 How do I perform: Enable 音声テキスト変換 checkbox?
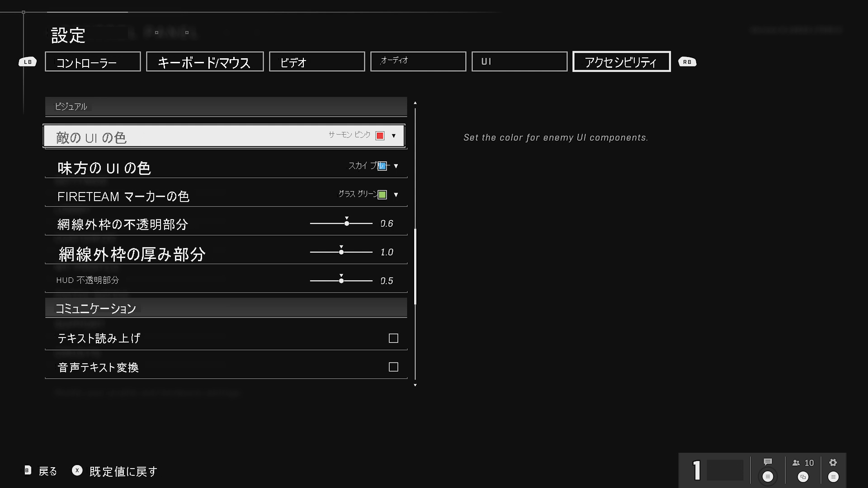[393, 367]
